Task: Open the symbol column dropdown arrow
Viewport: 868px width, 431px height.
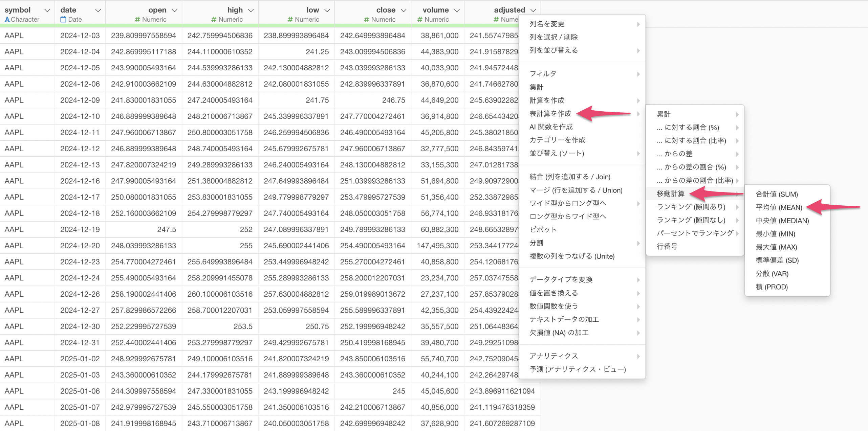Action: [47, 10]
